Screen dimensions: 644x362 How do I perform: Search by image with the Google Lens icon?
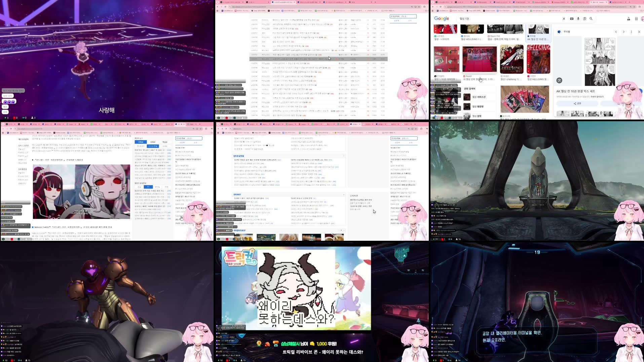tap(585, 19)
